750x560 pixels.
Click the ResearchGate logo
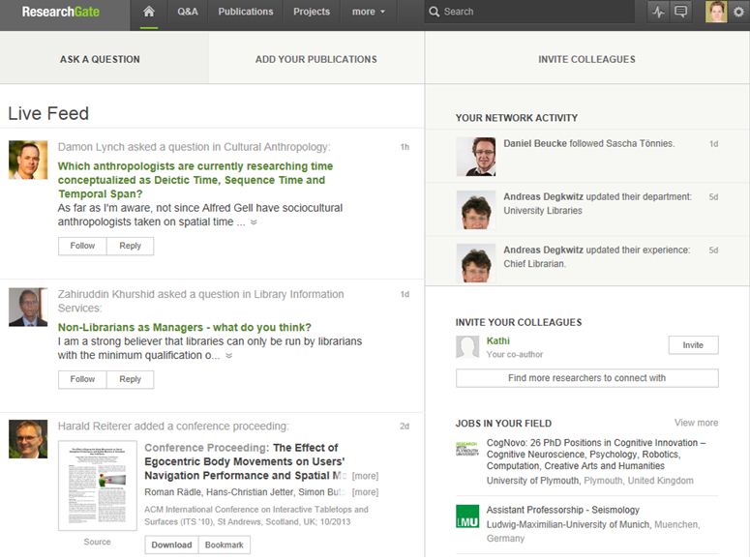pyautogui.click(x=61, y=12)
